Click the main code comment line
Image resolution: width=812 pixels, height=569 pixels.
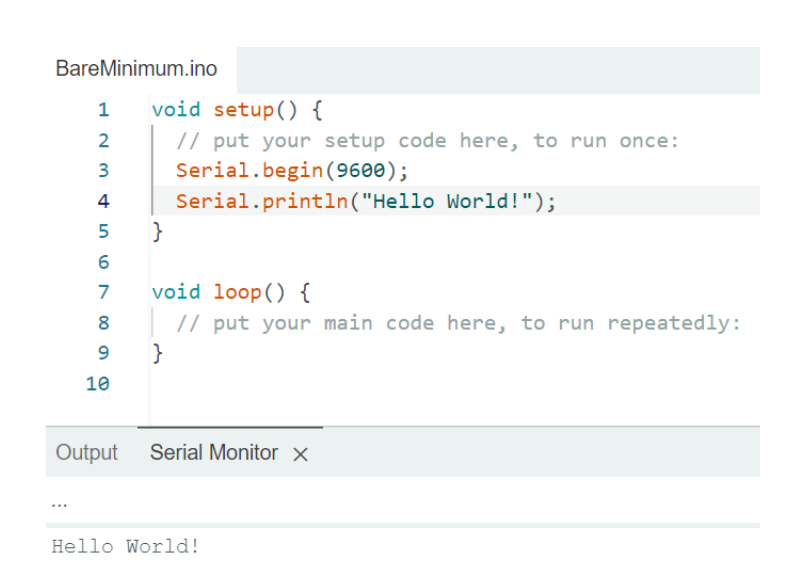(458, 323)
